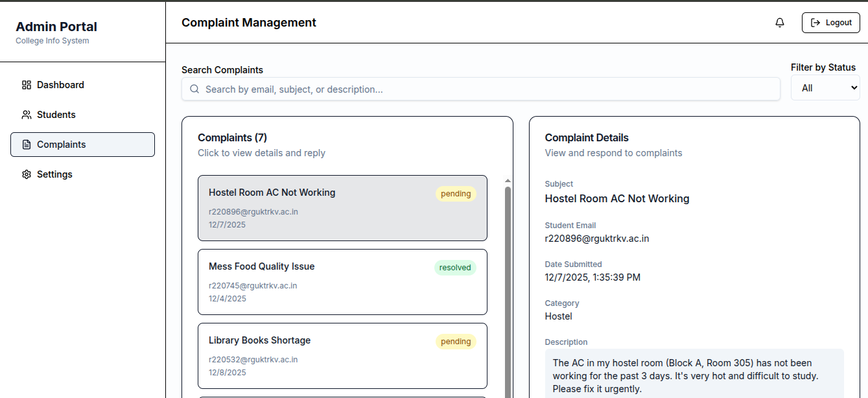
Task: Open the Library Books Shortage complaint
Action: click(x=342, y=356)
